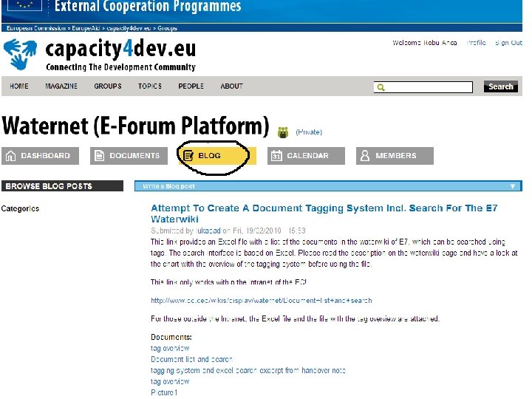Screen dimensions: 532x399
Task: Click the capacity4dev blue hands logo
Action: pyautogui.click(x=21, y=54)
